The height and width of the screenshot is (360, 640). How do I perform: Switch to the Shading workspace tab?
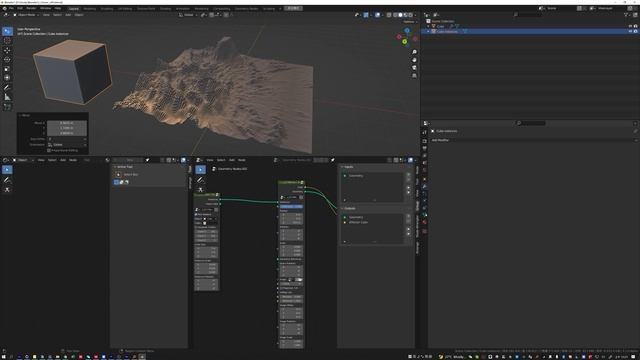[165, 8]
